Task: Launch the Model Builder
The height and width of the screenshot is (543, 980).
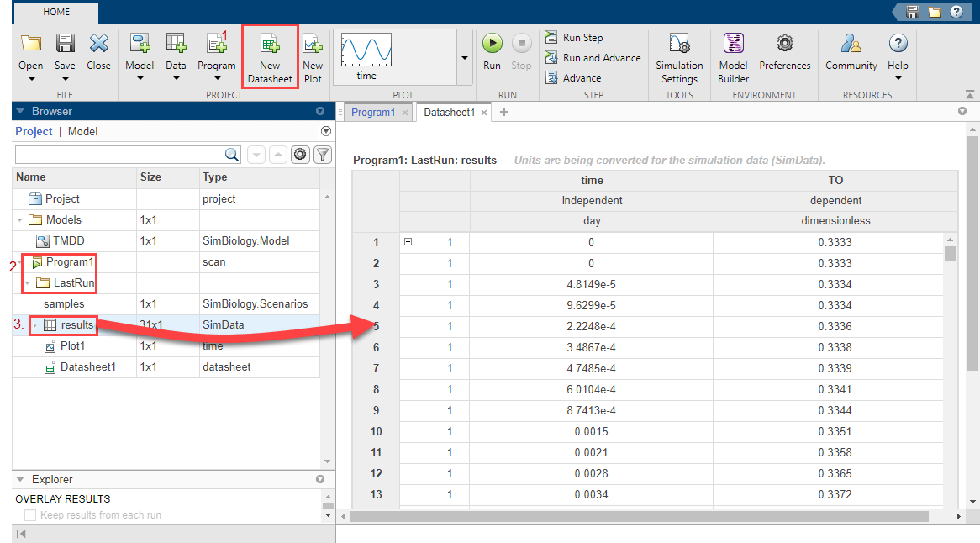Action: (733, 44)
